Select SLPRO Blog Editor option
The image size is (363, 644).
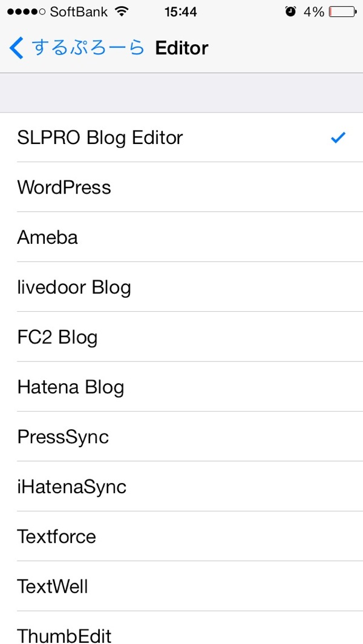[x=181, y=137]
